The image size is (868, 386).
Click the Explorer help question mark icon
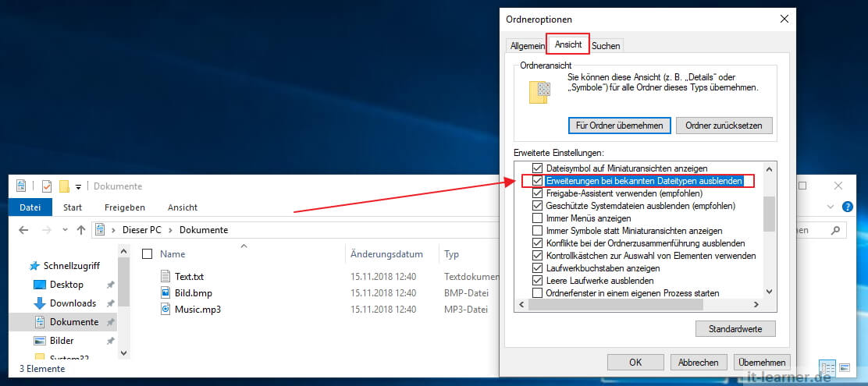click(847, 207)
